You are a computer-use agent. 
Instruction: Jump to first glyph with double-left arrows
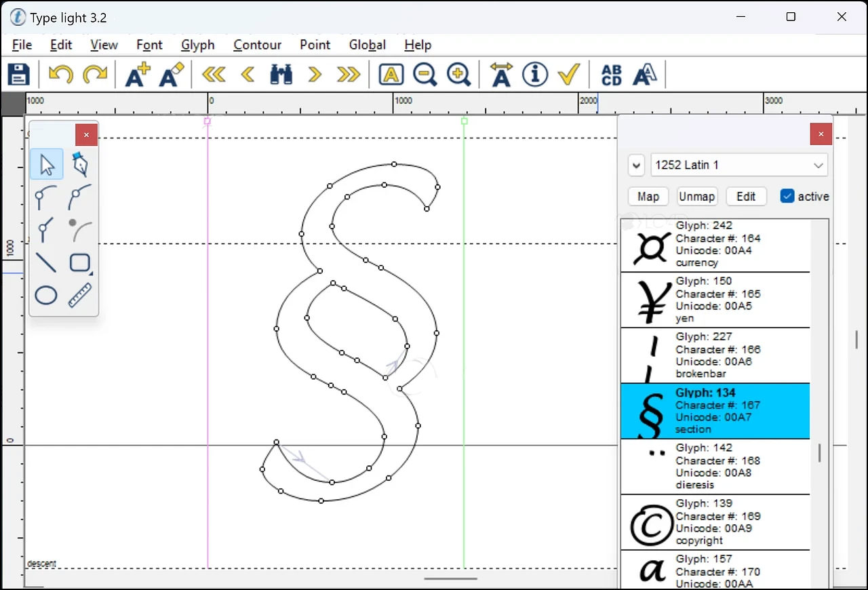tap(214, 74)
